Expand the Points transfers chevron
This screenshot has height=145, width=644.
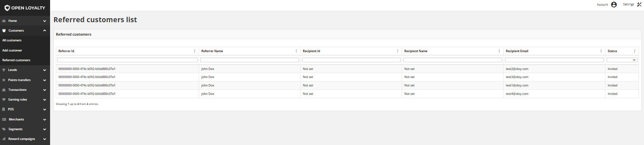[44, 80]
